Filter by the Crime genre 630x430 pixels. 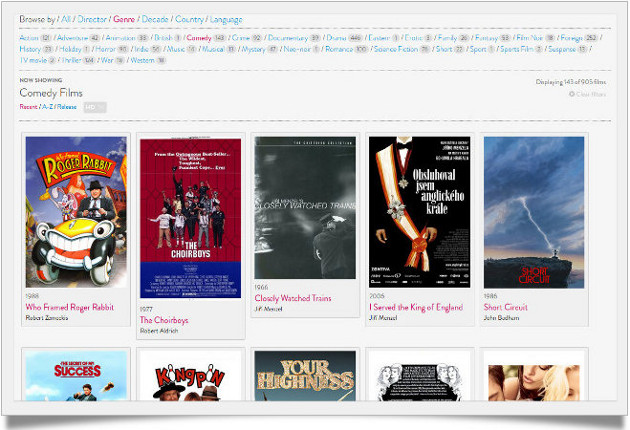pyautogui.click(x=241, y=38)
